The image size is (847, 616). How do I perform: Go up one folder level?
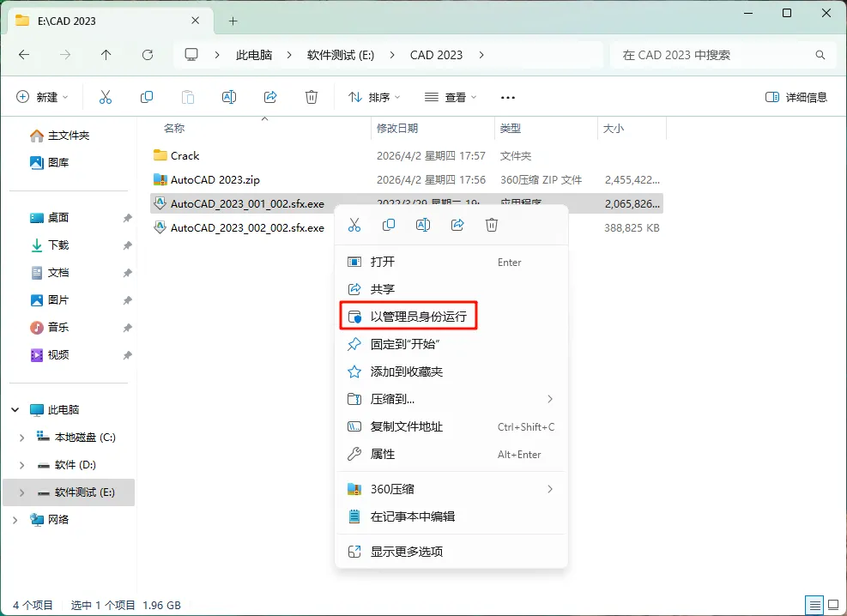point(106,55)
